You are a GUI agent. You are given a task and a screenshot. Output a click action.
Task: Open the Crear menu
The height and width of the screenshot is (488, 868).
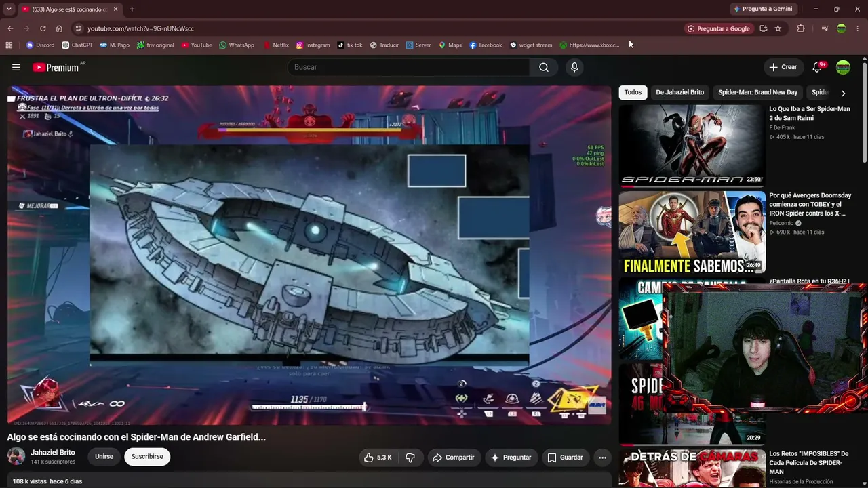(x=783, y=67)
